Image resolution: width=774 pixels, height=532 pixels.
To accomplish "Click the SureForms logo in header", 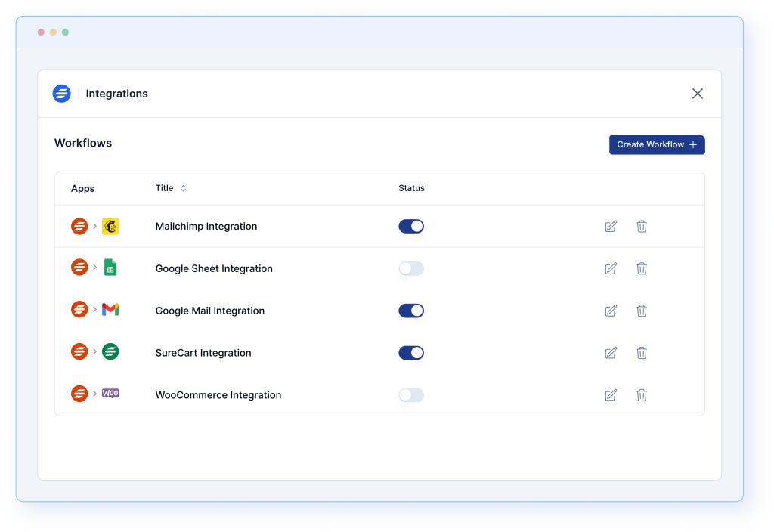I will [x=61, y=94].
